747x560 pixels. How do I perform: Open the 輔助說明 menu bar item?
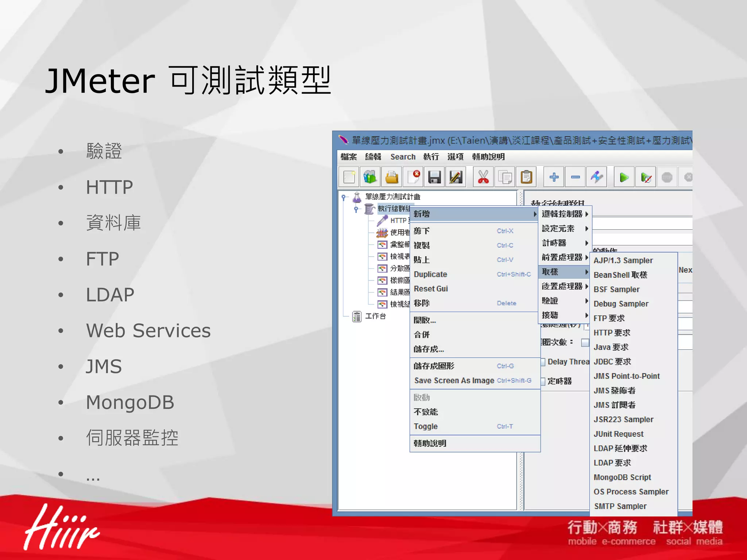coord(488,157)
